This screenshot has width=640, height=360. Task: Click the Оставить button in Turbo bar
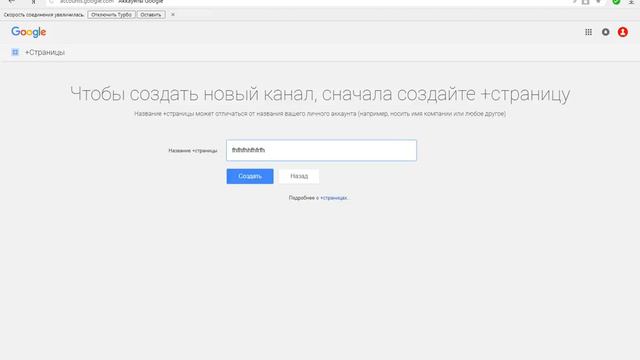151,15
